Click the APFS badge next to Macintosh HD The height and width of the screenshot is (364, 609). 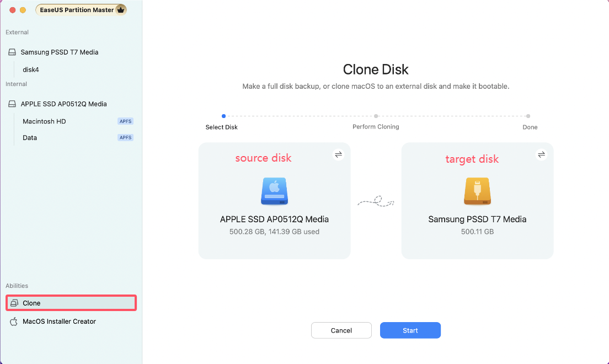126,121
